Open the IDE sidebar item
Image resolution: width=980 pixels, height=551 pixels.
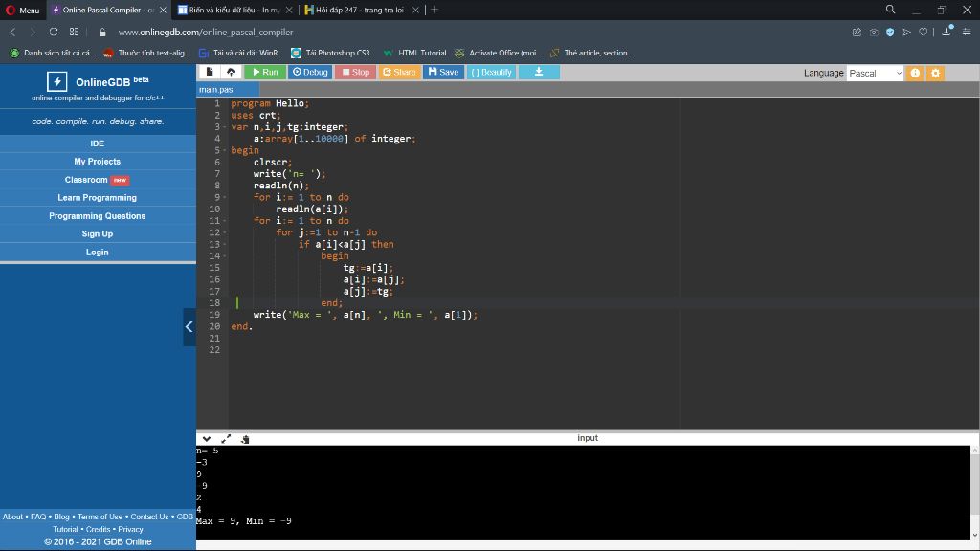pyautogui.click(x=98, y=143)
